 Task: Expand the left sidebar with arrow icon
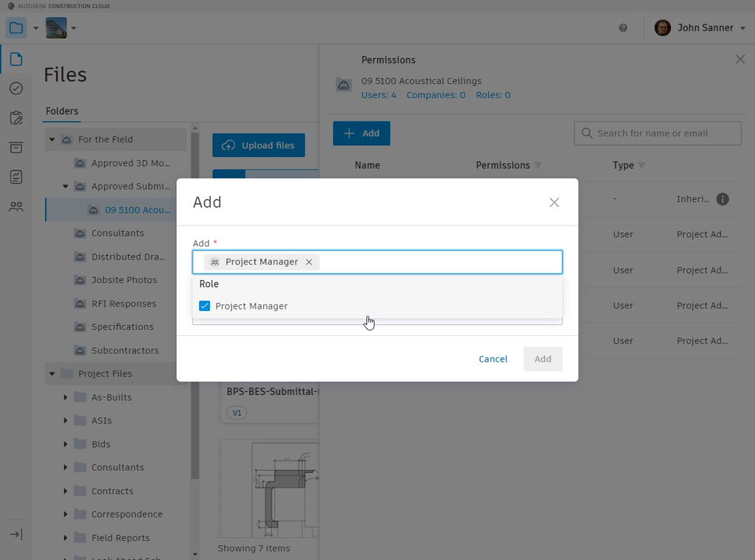click(x=16, y=534)
